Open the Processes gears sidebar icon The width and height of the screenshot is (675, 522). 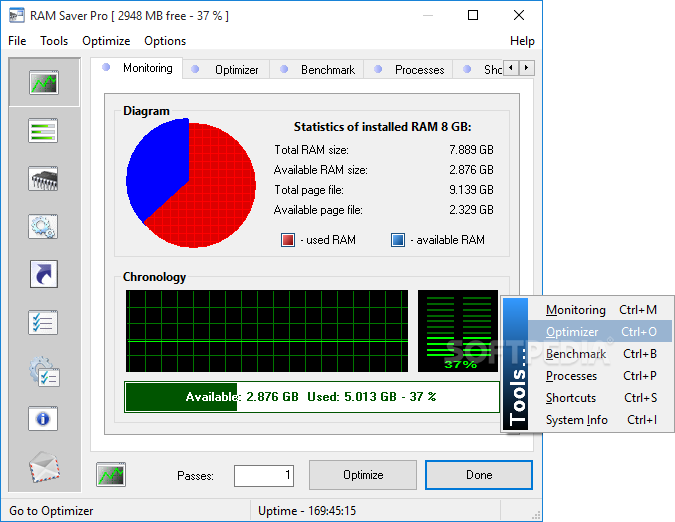[x=43, y=226]
